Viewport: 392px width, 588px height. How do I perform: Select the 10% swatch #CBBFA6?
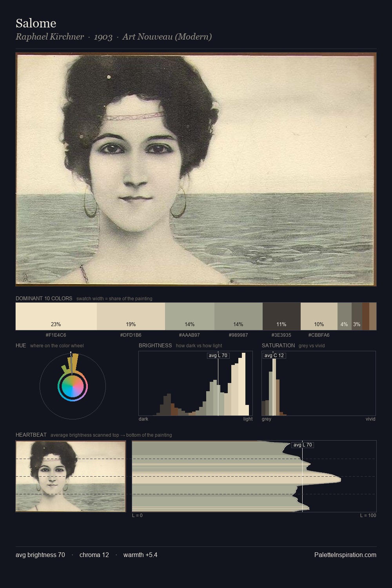(x=319, y=316)
